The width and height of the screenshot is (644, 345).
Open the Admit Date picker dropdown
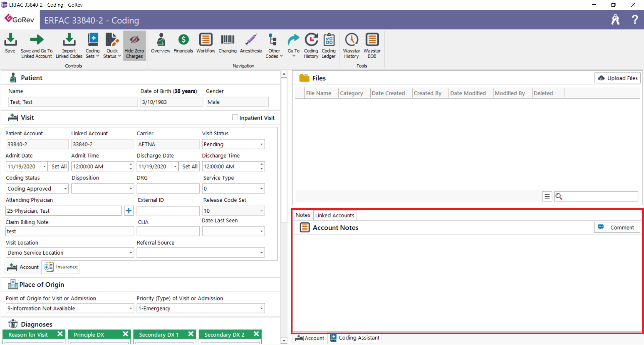(x=44, y=166)
